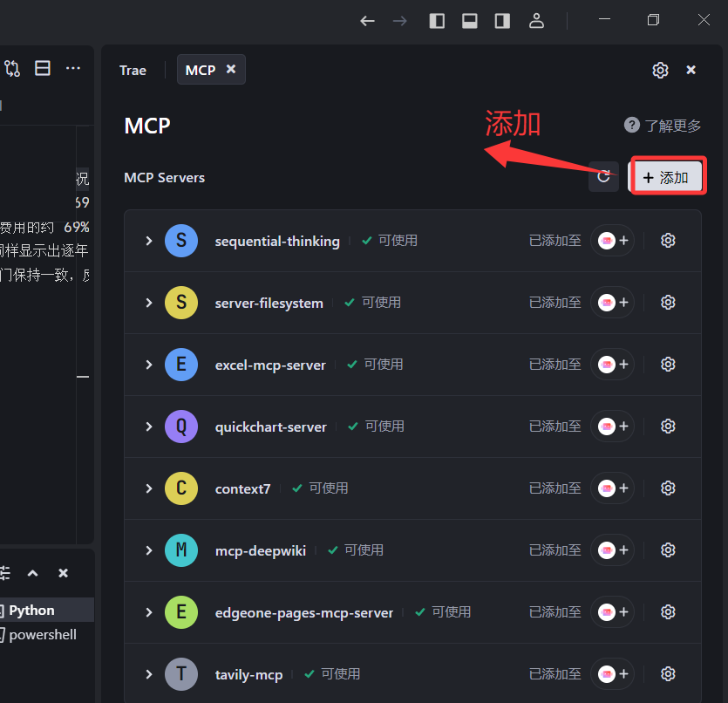Go forward with the right arrow

tap(400, 21)
